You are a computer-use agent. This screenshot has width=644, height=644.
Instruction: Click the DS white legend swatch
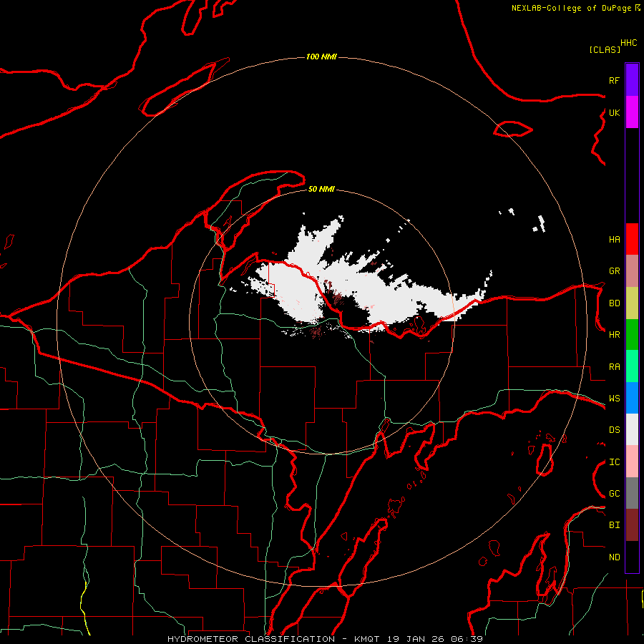point(632,429)
